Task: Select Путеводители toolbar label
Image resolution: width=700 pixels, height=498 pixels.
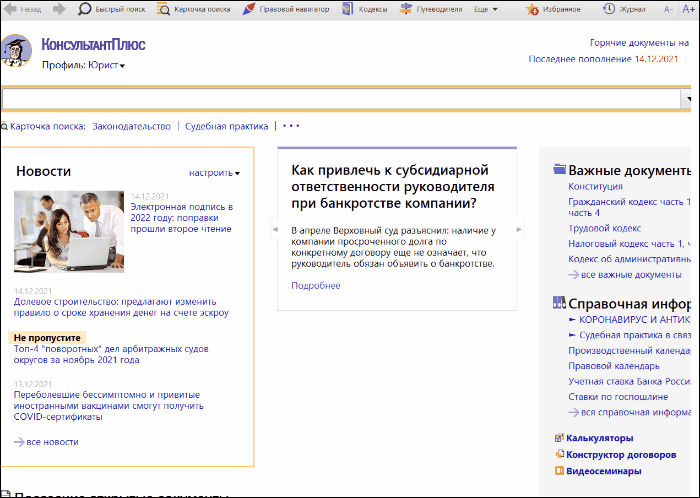Action: (439, 9)
